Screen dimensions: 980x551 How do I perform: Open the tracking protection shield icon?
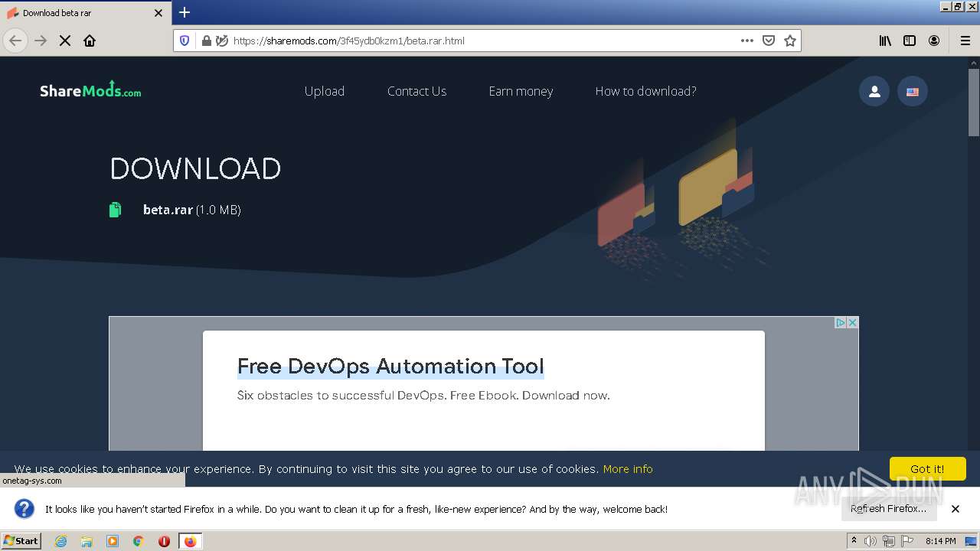[185, 41]
